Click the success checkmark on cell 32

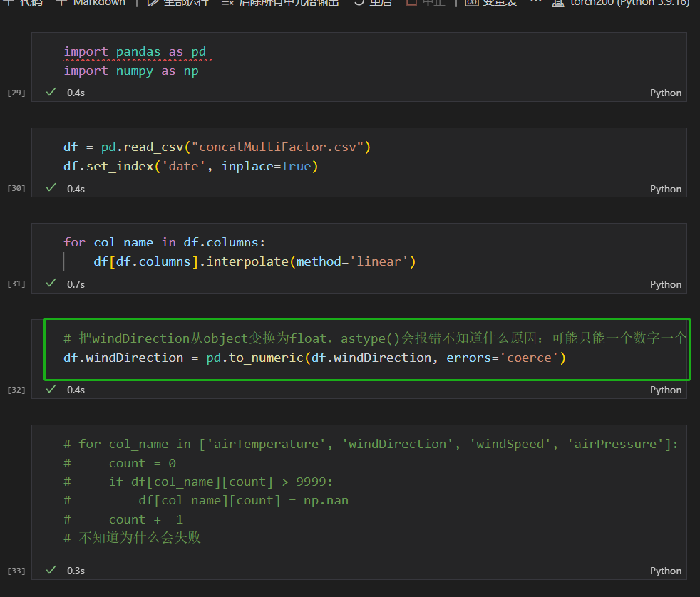click(x=51, y=390)
